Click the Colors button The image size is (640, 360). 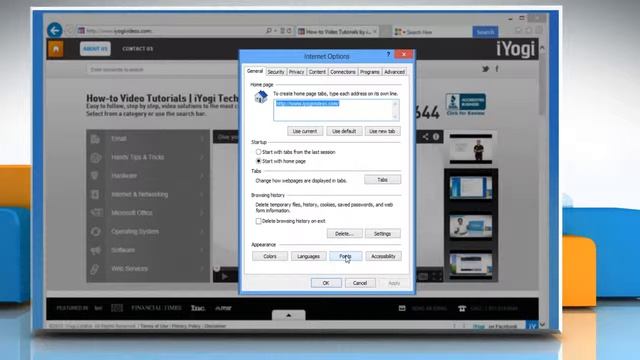point(270,256)
